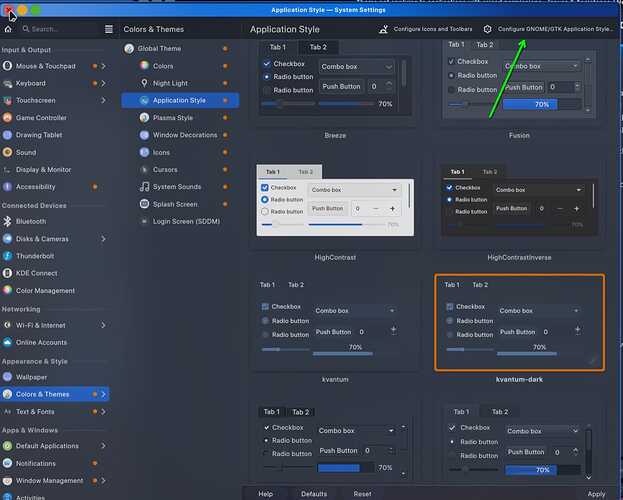Open Combo box in kvantum-dark preview

539,311
